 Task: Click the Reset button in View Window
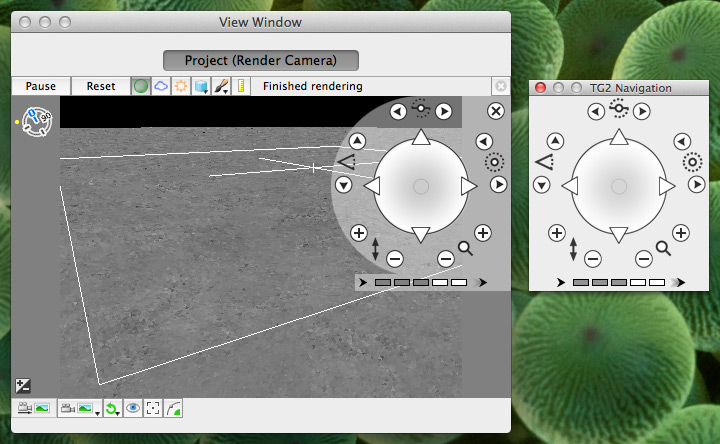[x=101, y=86]
